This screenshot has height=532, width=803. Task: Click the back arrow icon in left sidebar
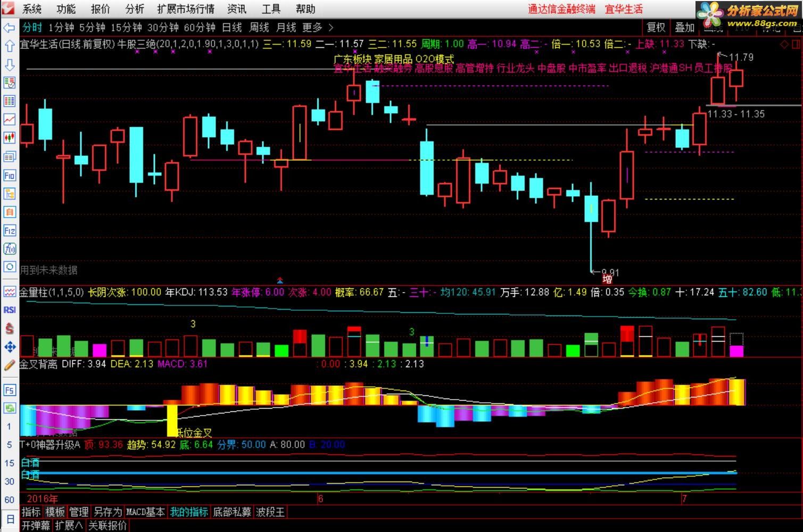pos(9,28)
